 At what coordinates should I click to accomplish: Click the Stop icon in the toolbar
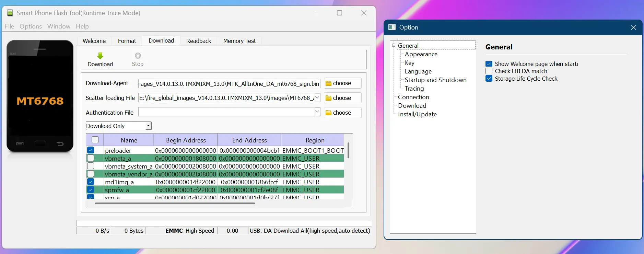pos(138,56)
